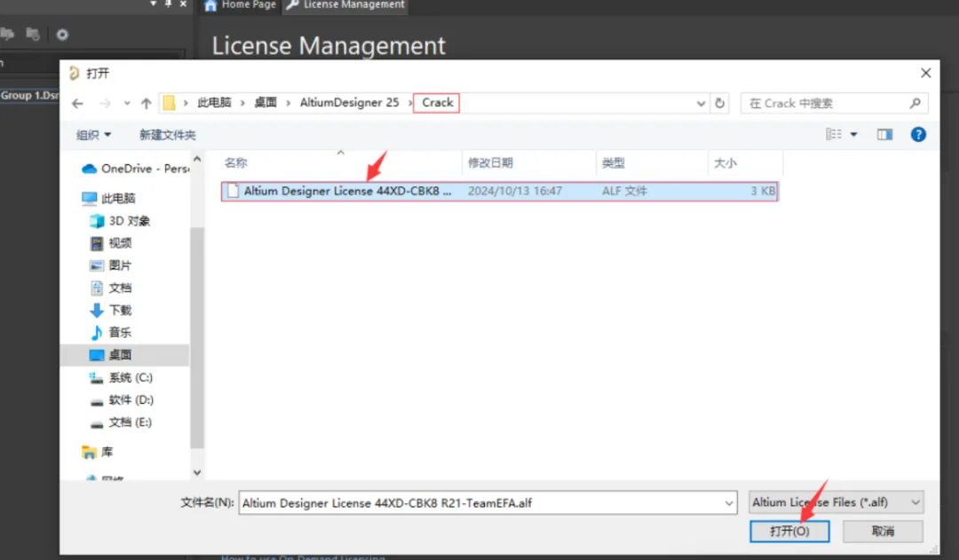Viewport: 959px width, 560px height.
Task: Select AltiumDesigner 25 breadcrumb
Action: tap(349, 103)
